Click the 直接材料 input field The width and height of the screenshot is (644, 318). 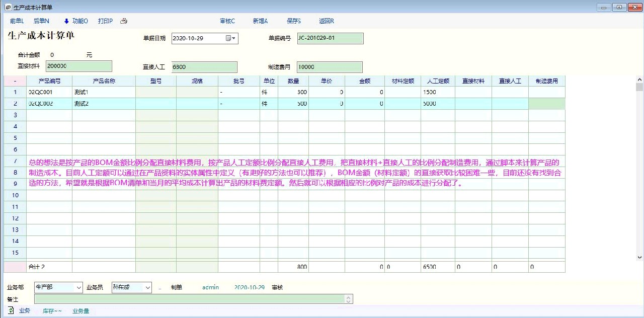(x=78, y=66)
